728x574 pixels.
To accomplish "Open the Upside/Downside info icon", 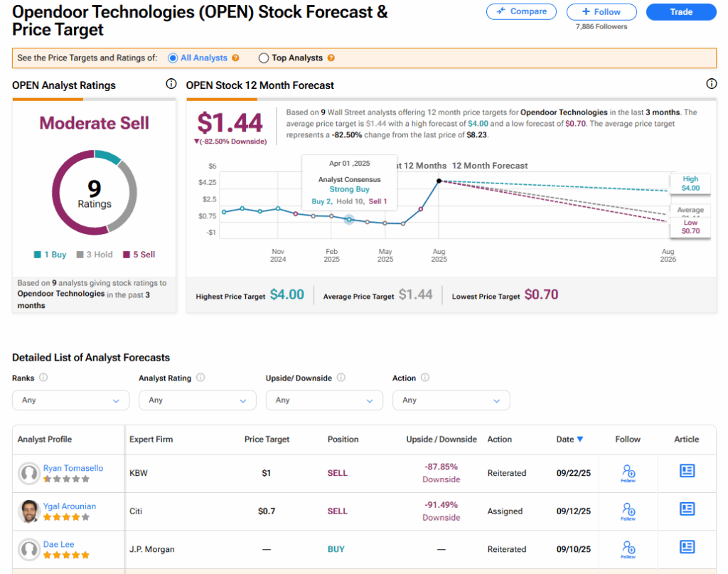I will pyautogui.click(x=341, y=378).
